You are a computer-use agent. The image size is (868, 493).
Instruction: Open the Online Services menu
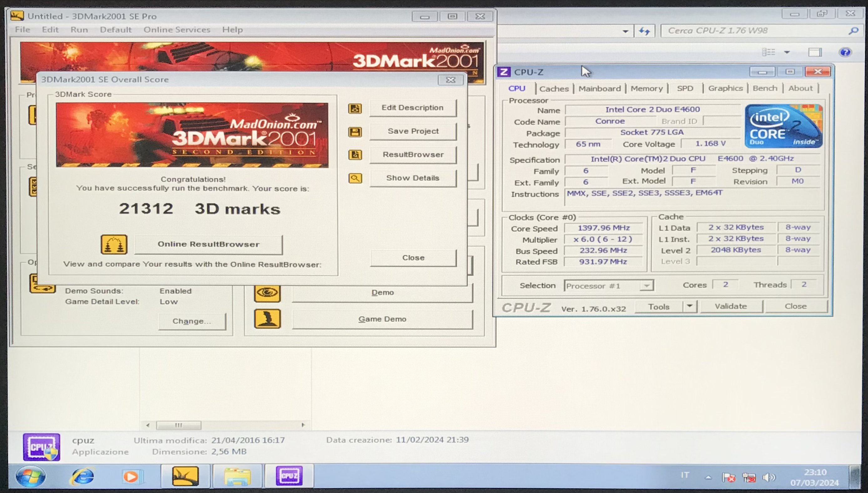coord(177,30)
